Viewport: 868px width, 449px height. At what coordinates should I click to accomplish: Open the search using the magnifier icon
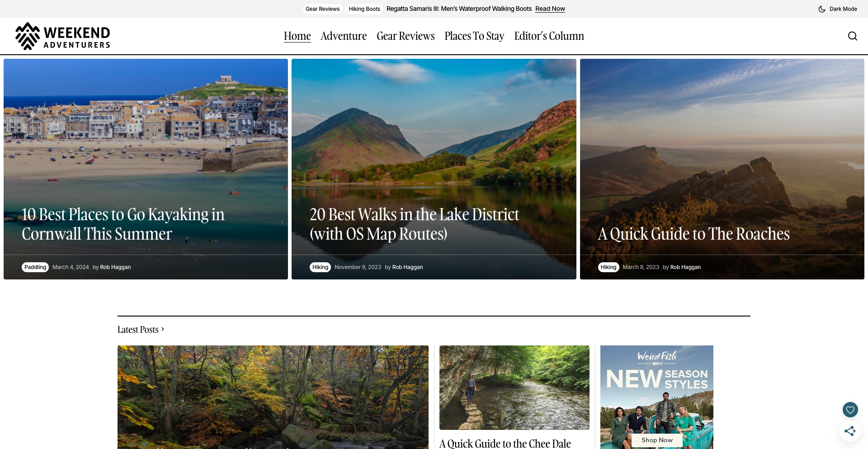[x=853, y=36]
